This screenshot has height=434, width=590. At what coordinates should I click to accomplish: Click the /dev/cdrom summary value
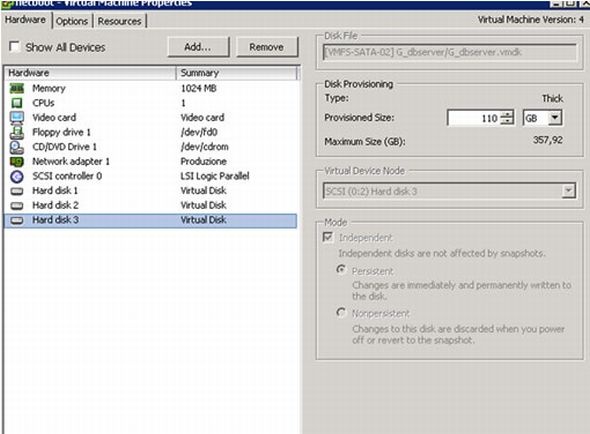pos(205,147)
